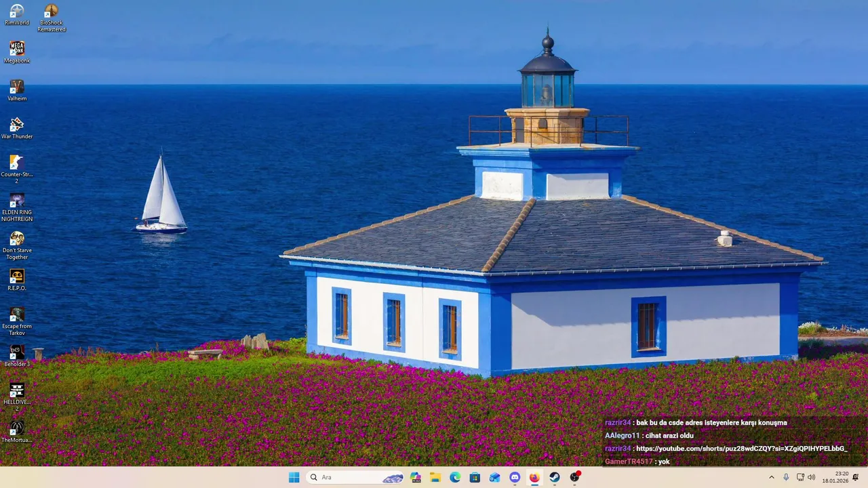
Task: Open the notification bell in taskbar
Action: coord(856,477)
